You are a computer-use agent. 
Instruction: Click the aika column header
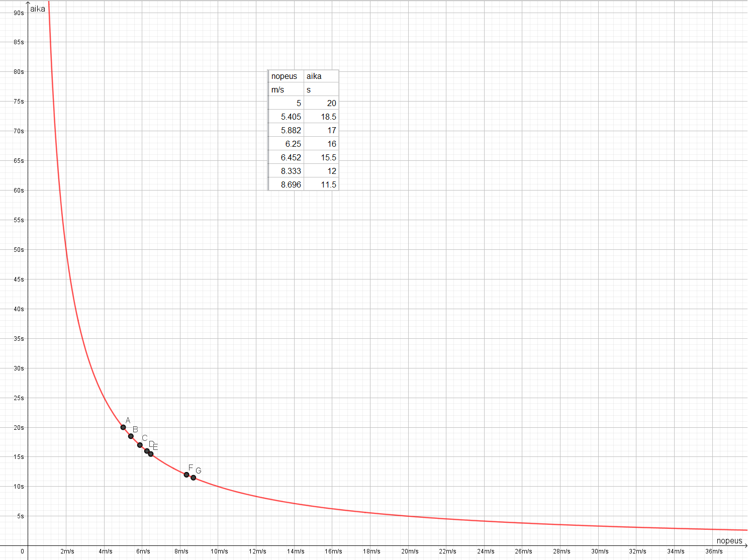[x=314, y=76]
